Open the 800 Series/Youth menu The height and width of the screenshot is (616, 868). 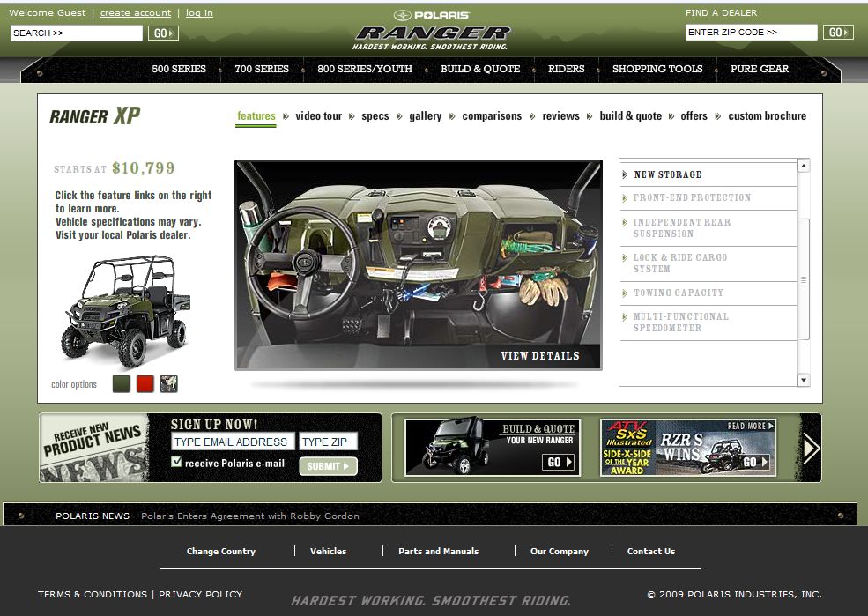365,70
